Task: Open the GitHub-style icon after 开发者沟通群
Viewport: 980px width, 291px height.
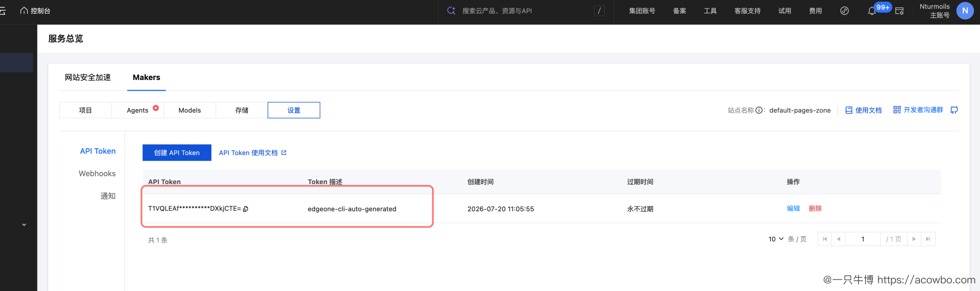Action: [x=954, y=110]
